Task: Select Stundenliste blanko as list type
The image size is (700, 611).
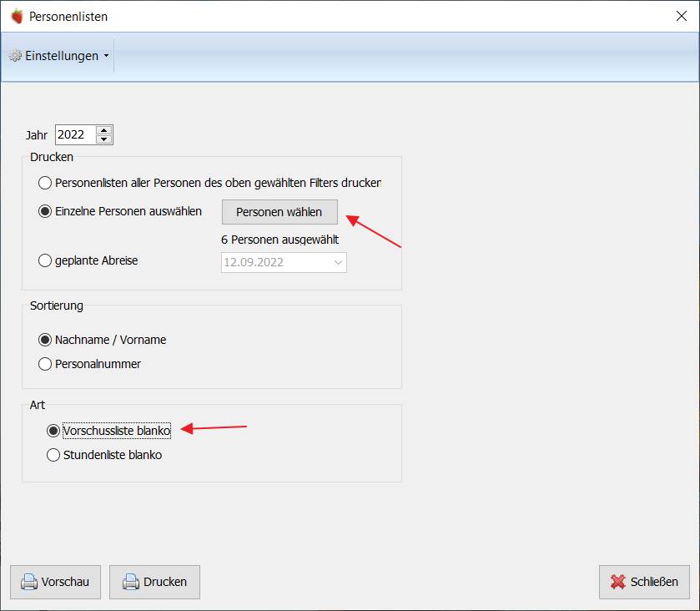Action: click(53, 455)
